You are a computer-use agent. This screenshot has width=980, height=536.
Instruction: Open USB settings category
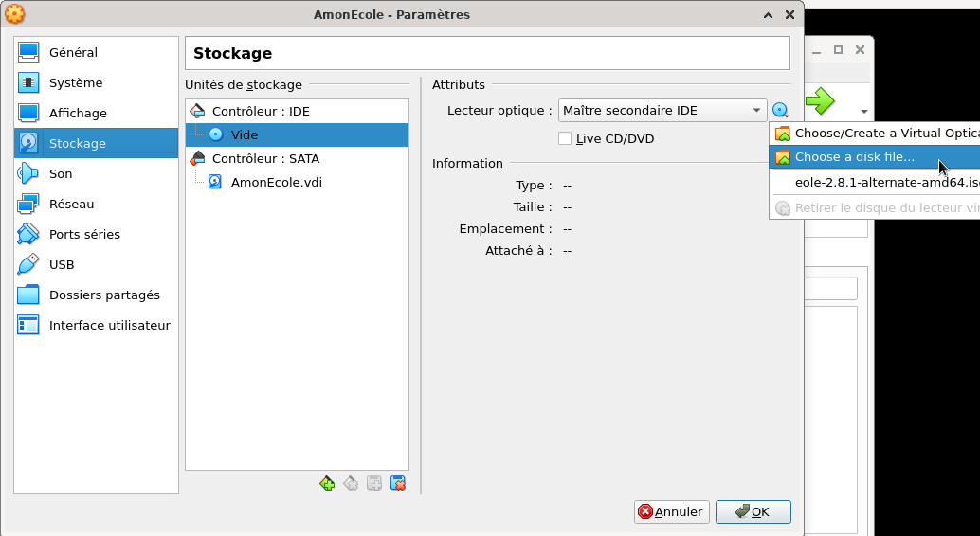[x=97, y=264]
